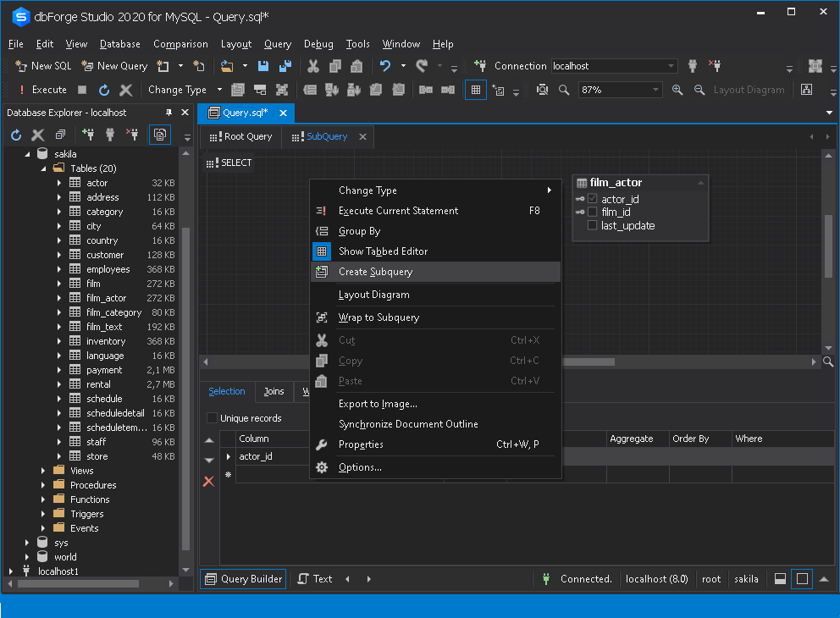Viewport: 840px width, 618px height.
Task: Open the Comparison menu
Action: pos(180,44)
